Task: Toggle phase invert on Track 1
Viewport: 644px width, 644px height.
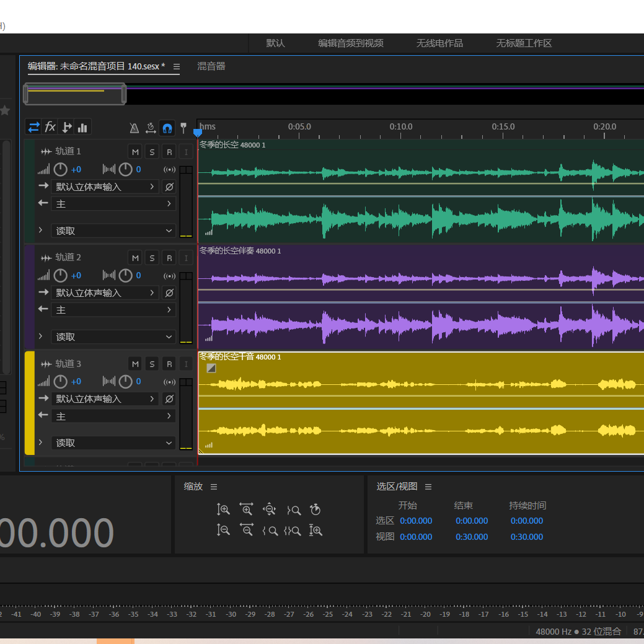Action: point(169,187)
